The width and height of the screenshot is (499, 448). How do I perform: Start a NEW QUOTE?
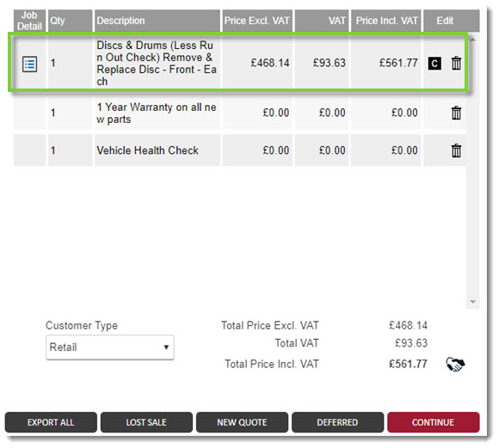coord(242,422)
